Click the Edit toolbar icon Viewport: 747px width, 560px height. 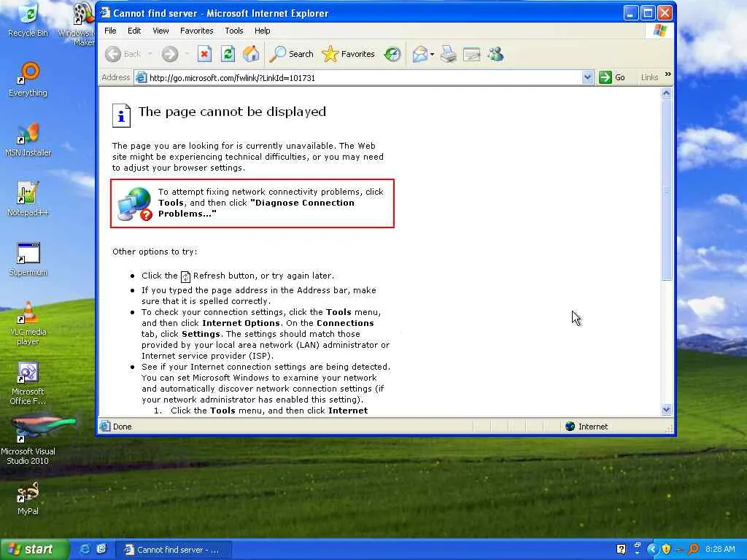pyautogui.click(x=472, y=54)
